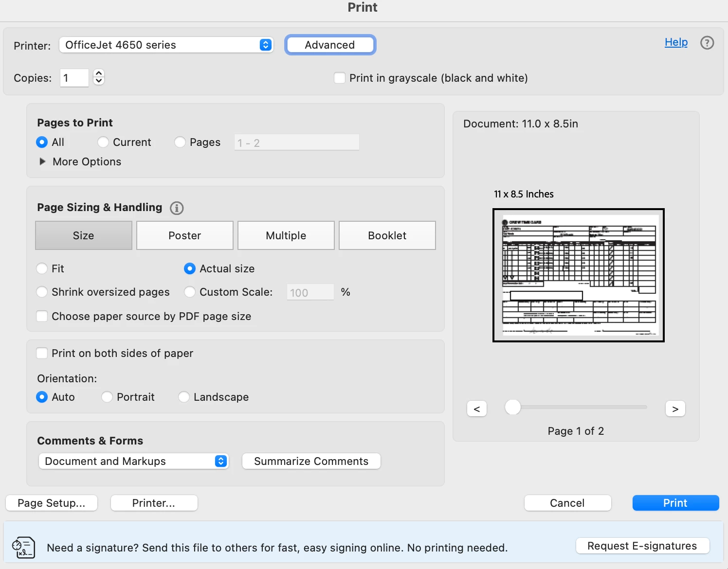Click Request E-signatures button
Image resolution: width=728 pixels, height=569 pixels.
[642, 546]
